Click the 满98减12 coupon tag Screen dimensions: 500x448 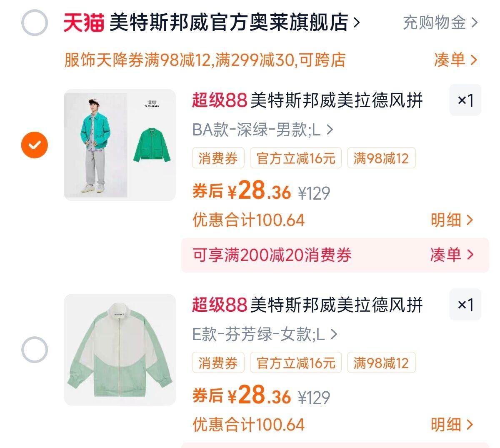(x=381, y=158)
